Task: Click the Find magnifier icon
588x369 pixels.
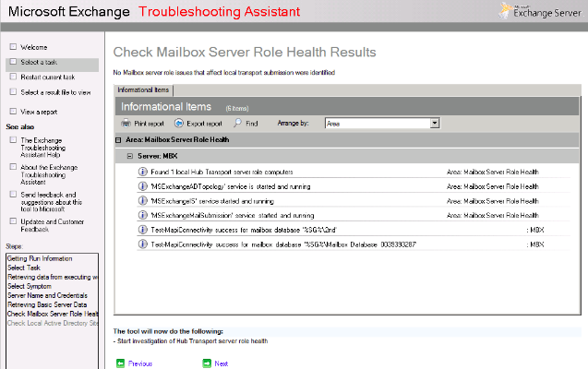Action: click(238, 123)
